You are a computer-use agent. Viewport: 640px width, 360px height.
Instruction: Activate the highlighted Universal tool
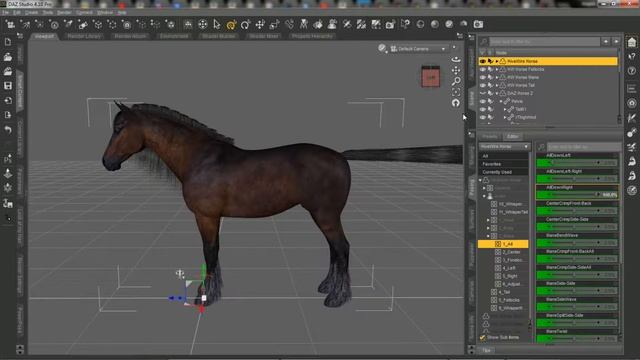231,25
